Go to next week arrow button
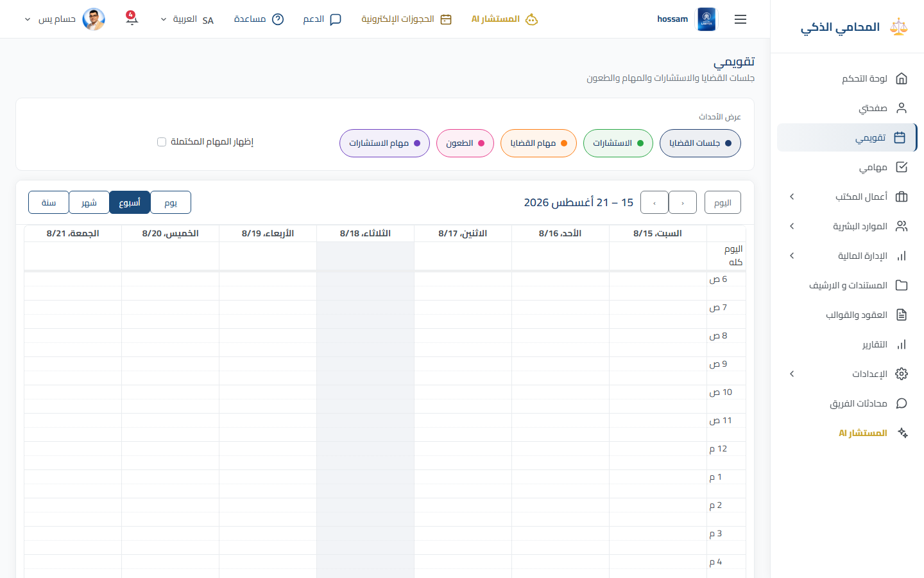The width and height of the screenshot is (924, 578). point(654,202)
